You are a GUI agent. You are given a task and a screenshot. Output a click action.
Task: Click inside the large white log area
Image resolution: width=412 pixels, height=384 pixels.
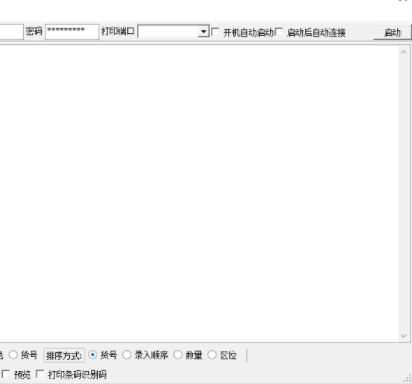pyautogui.click(x=199, y=193)
